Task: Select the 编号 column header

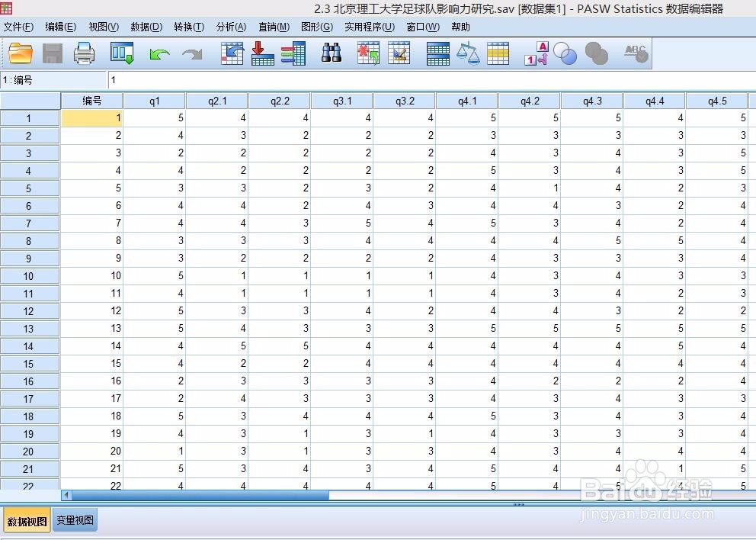Action: click(91, 101)
